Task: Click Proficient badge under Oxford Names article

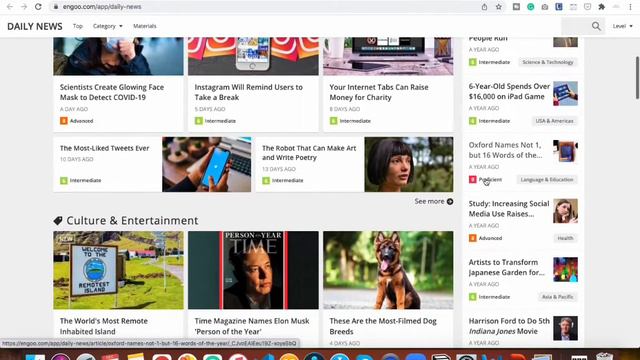Action: 485,180
